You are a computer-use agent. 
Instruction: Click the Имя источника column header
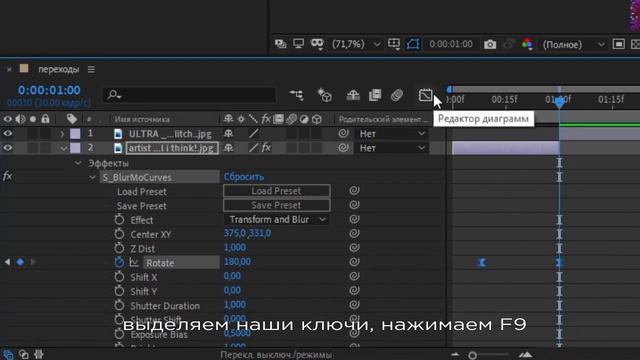click(142, 119)
